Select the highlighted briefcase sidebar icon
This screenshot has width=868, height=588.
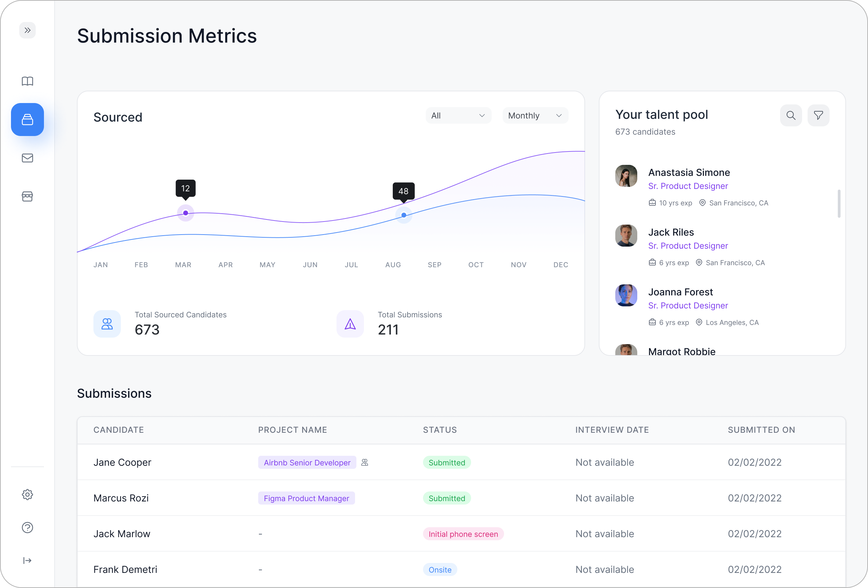coord(27,120)
